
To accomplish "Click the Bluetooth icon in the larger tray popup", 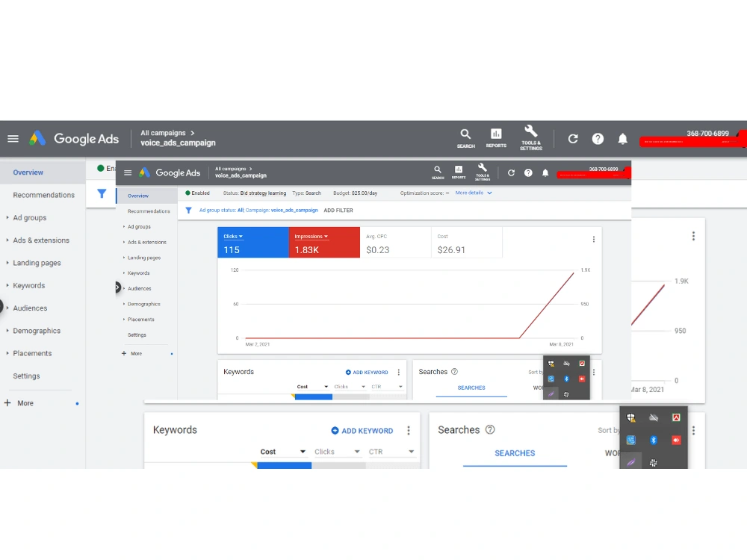I will [653, 440].
